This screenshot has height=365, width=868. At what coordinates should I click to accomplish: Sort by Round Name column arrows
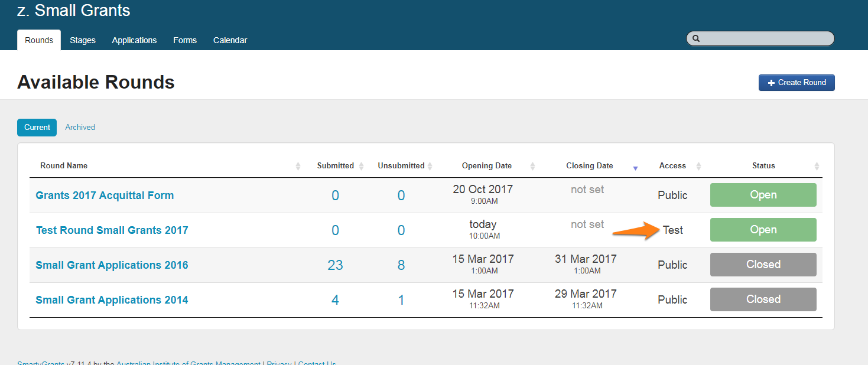[x=298, y=166]
